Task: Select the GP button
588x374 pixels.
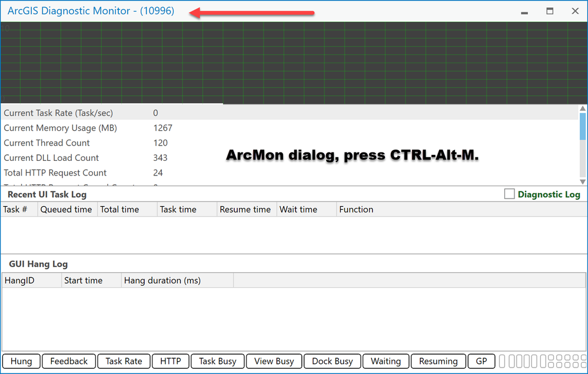Action: click(481, 361)
